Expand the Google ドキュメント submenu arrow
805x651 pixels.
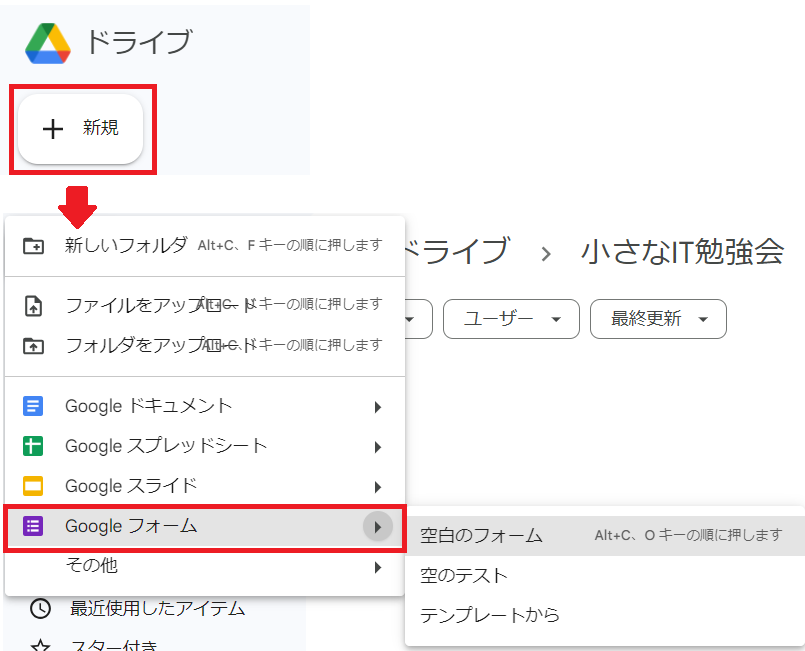point(378,407)
